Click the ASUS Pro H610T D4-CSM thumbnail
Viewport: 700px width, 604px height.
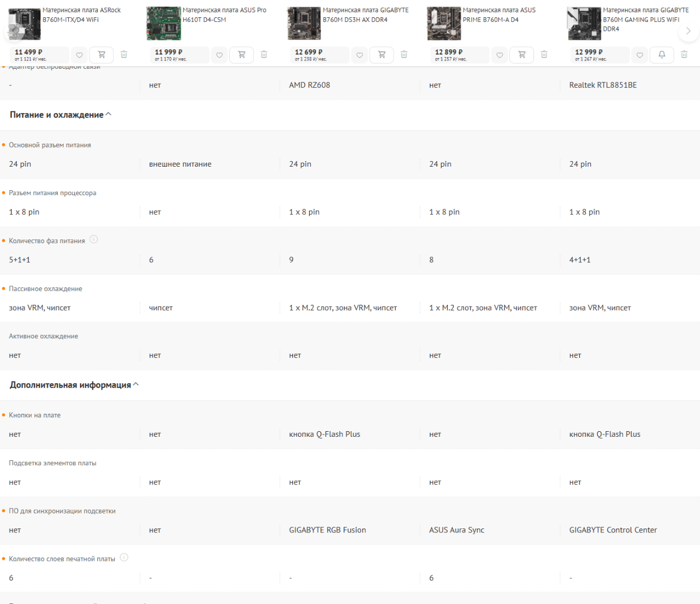[x=163, y=23]
